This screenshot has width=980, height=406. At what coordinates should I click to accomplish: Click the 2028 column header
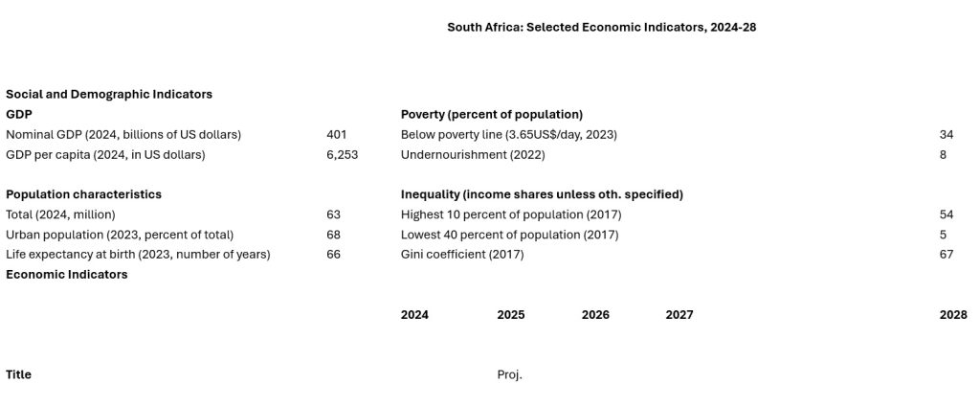tap(953, 315)
